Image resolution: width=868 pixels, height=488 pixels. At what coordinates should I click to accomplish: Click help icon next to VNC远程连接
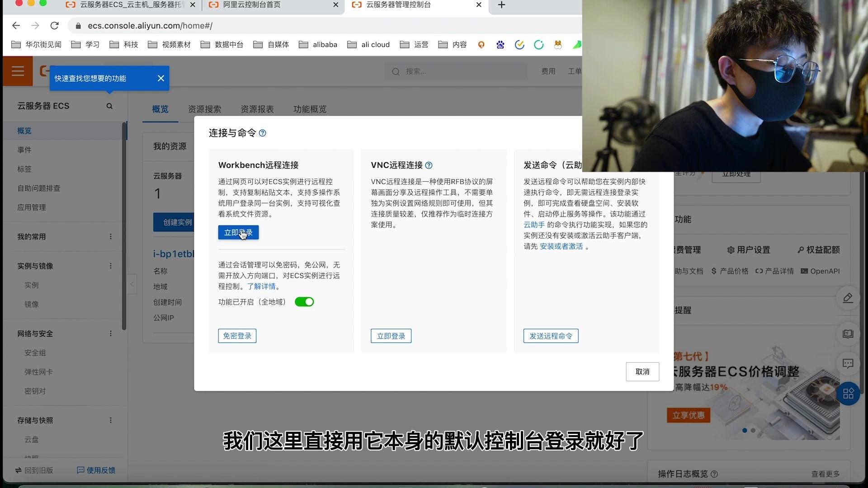click(x=429, y=165)
